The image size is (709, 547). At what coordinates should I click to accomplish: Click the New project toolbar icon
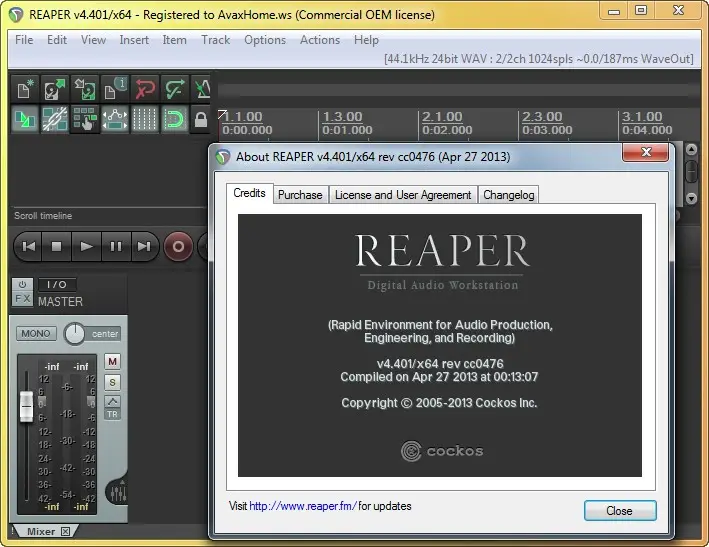pyautogui.click(x=25, y=88)
